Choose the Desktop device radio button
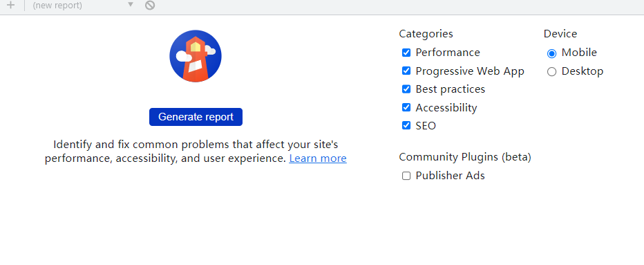Image resolution: width=644 pixels, height=265 pixels. pos(551,72)
